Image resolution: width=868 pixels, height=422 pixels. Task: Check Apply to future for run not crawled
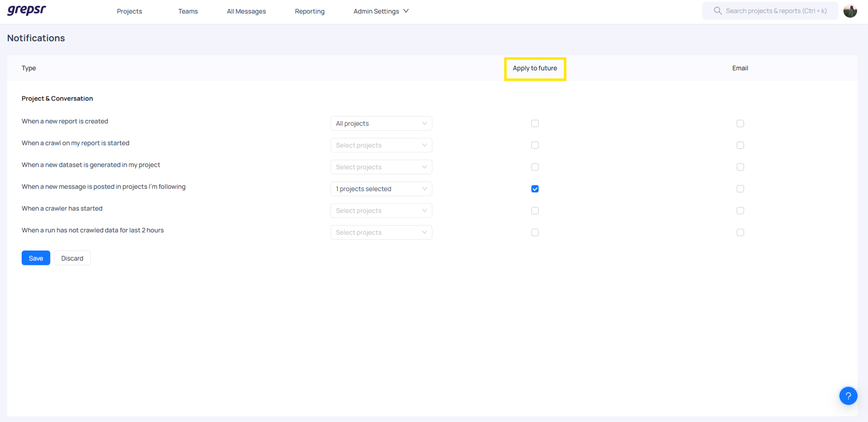pyautogui.click(x=535, y=232)
